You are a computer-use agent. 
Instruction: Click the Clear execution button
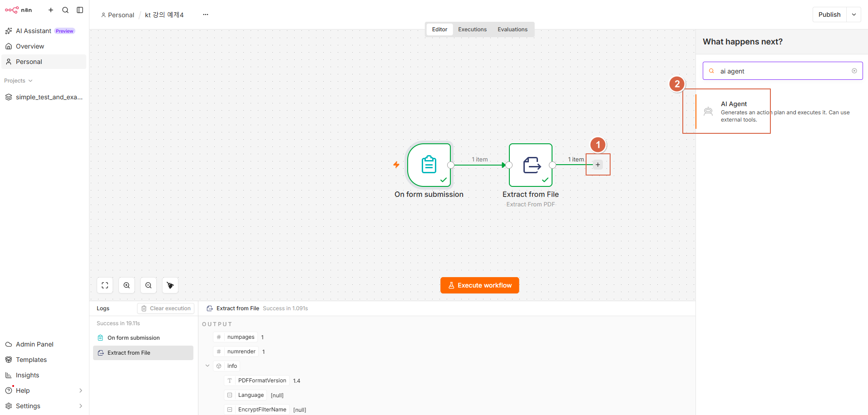[x=166, y=308]
